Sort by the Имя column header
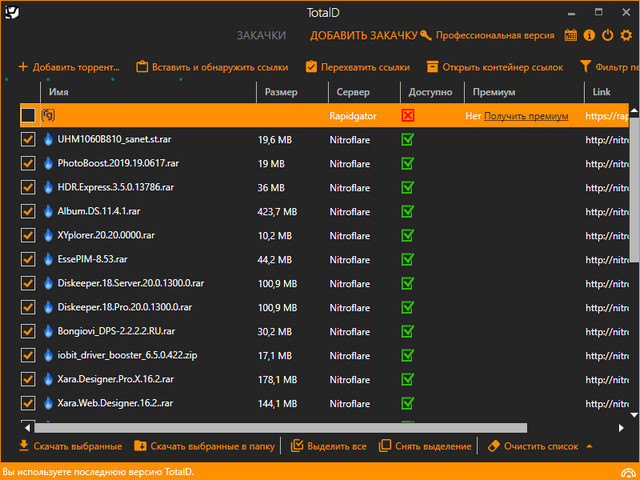Viewport: 640px width, 480px height. [x=149, y=92]
